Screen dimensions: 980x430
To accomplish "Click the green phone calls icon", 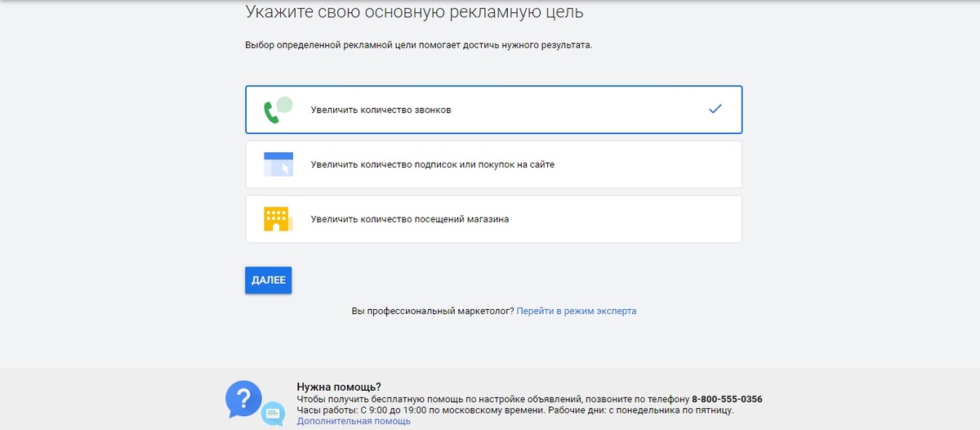I will pyautogui.click(x=278, y=110).
